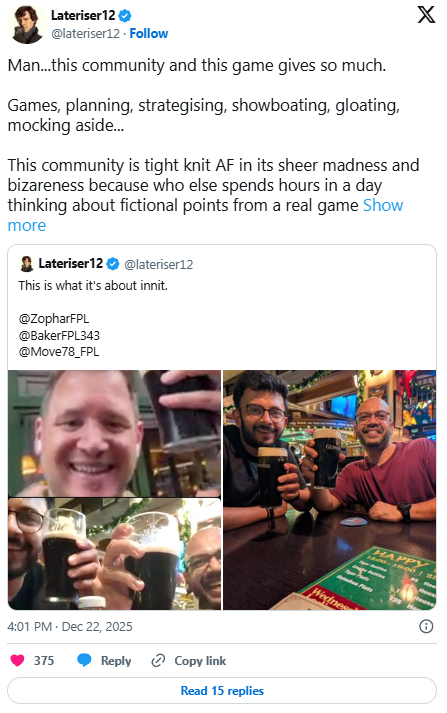447x713 pixels.
Task: Open the photo of two beer glasses clinking
Action: (x=115, y=554)
